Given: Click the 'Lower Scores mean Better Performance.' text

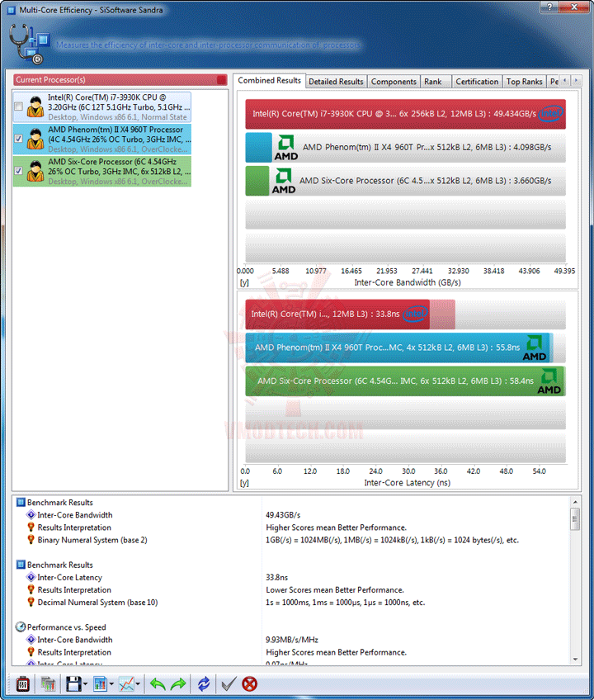Looking at the screenshot, I should 335,590.
